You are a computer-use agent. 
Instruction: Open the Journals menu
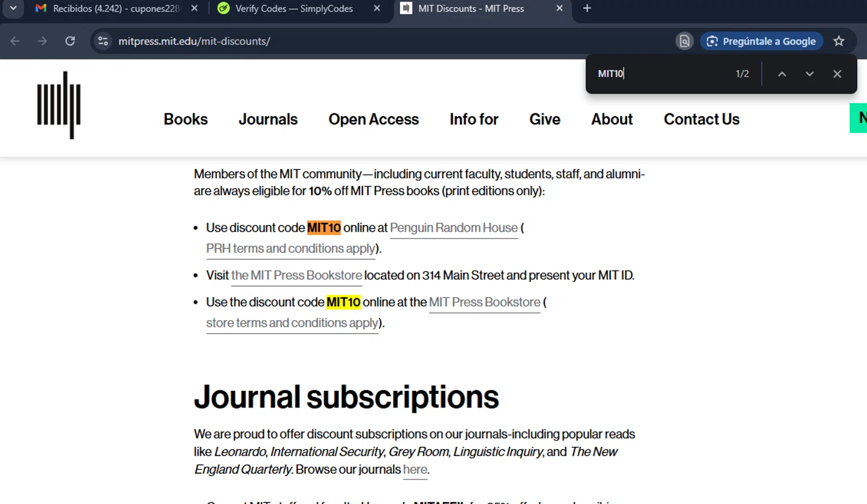[x=268, y=119]
